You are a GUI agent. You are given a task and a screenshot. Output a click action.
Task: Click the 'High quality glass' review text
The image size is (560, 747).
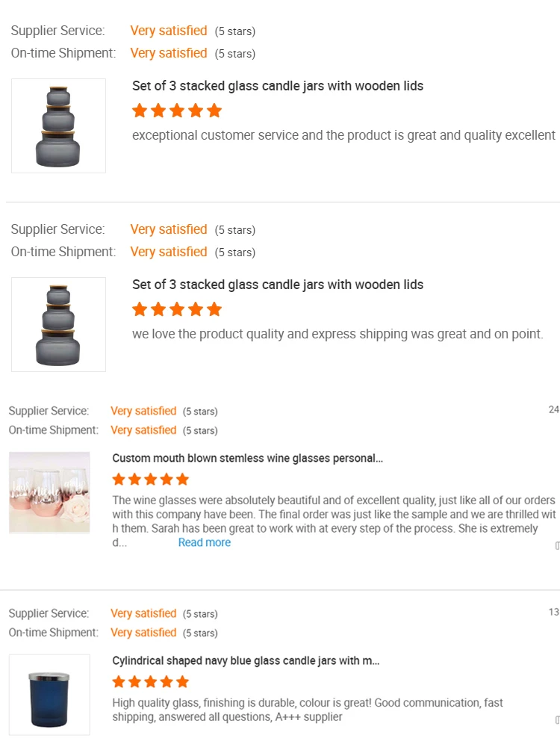307,710
